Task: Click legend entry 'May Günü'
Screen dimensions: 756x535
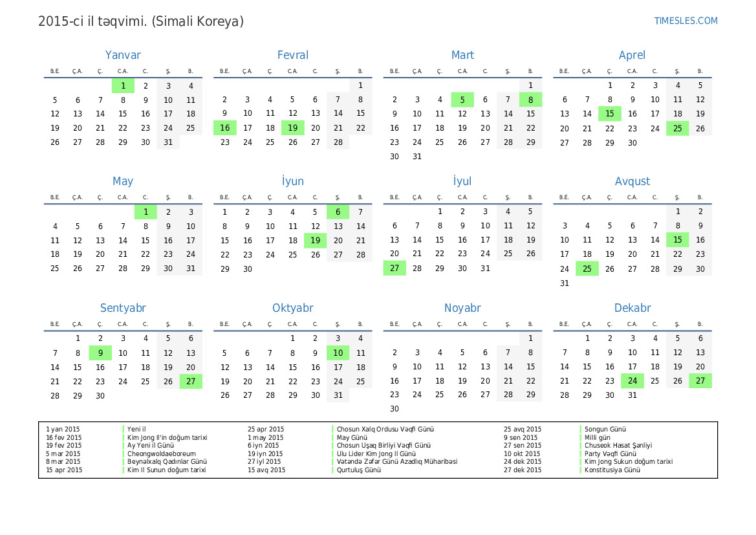Action: [x=352, y=437]
